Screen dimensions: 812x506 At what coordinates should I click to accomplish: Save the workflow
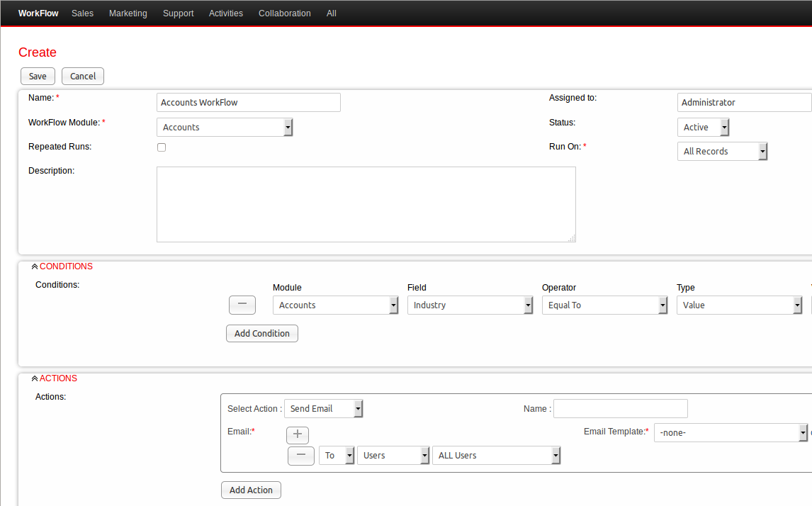38,77
